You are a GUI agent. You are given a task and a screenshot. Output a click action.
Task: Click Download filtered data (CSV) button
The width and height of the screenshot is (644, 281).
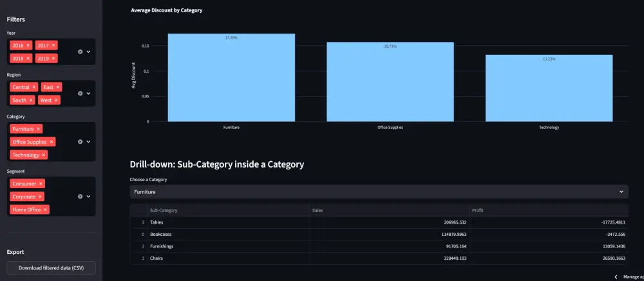point(51,268)
